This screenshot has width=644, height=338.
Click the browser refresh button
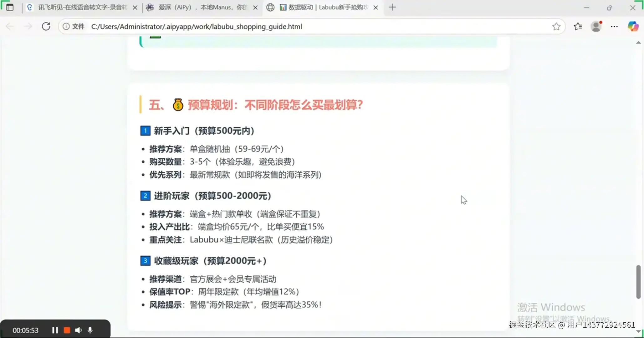pos(46,26)
